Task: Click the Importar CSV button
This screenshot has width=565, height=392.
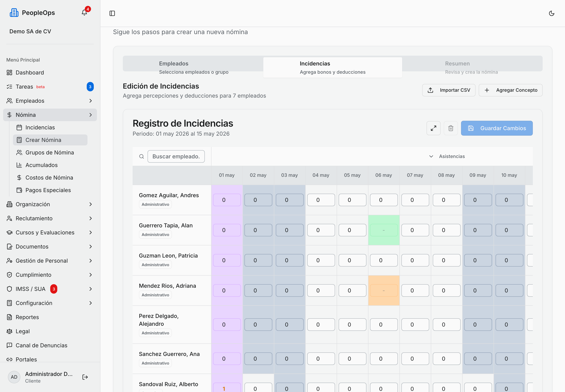Action: [449, 90]
